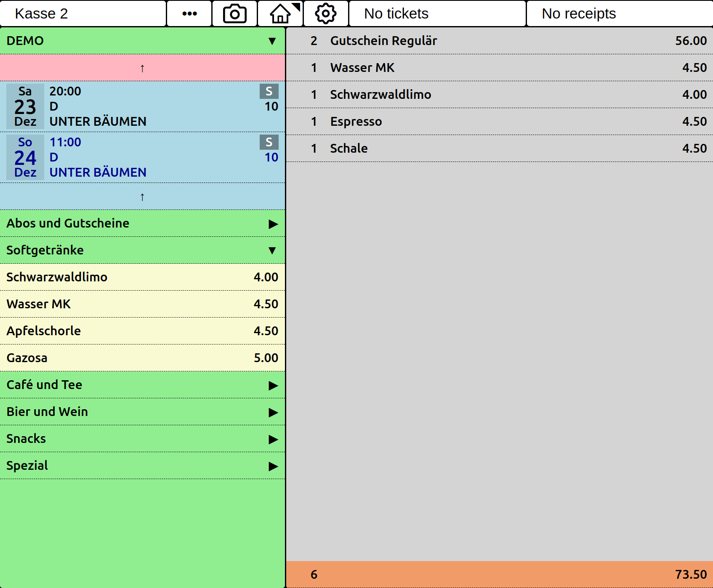Open settings via the gear icon
This screenshot has width=713, height=588.
coord(325,14)
